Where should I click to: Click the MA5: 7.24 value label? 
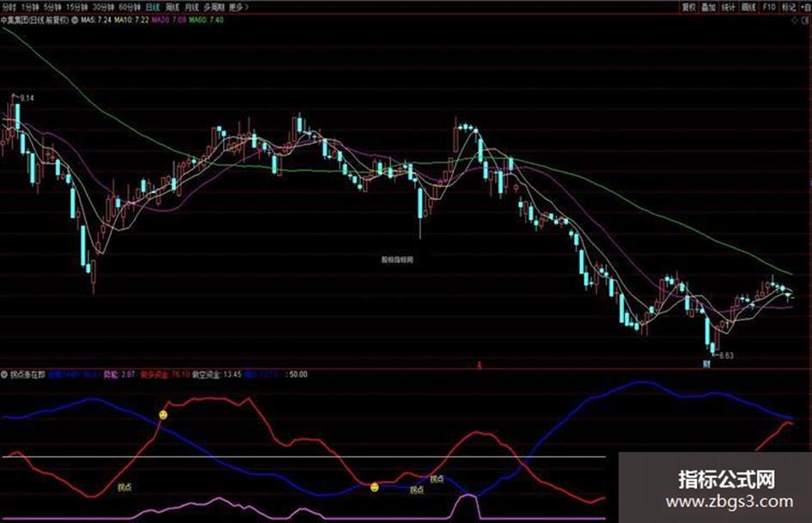tap(96, 21)
